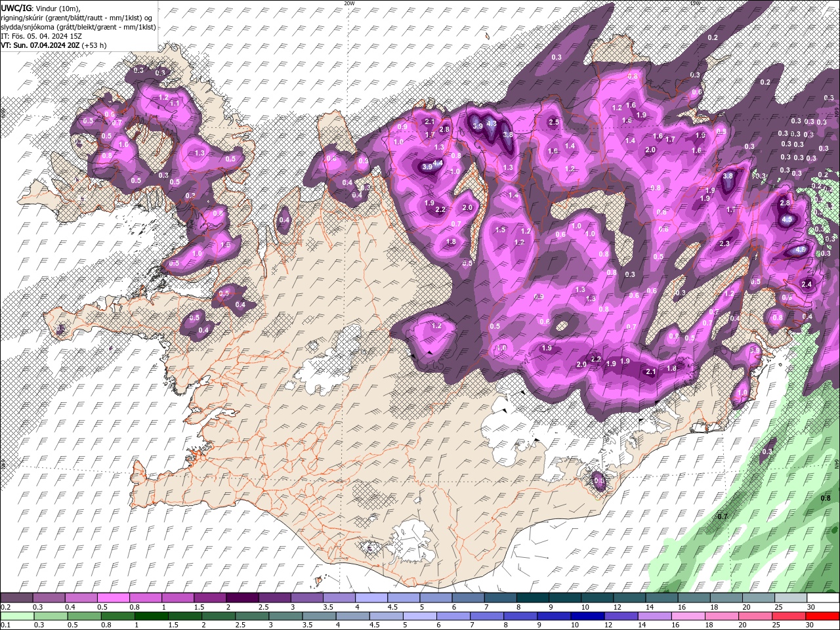
Task: Select the darkest green rain swatch between 1 and 1.5
Action: 152,616
